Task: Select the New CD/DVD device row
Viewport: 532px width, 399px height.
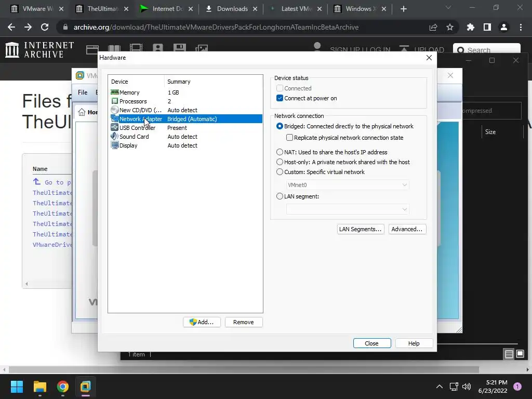Action: click(185, 110)
